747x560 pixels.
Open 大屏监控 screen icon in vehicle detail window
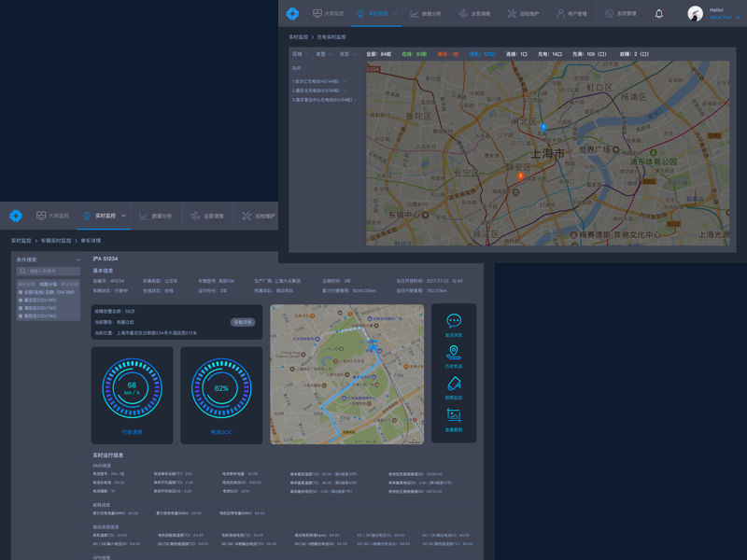point(41,216)
